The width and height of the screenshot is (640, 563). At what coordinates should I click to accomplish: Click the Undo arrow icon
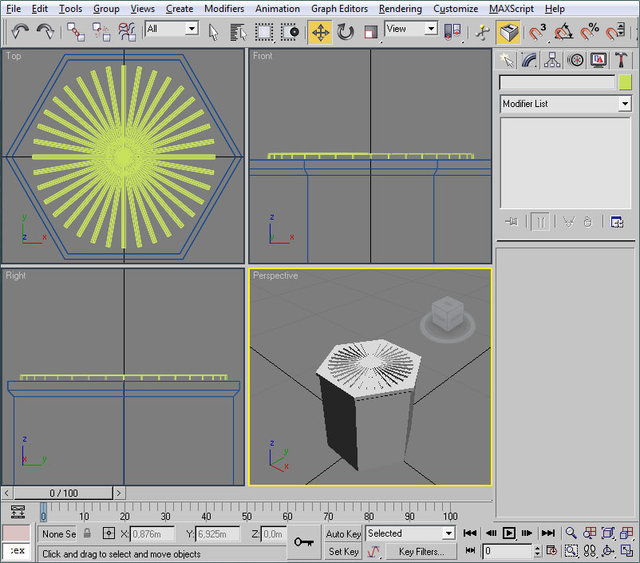[x=19, y=31]
